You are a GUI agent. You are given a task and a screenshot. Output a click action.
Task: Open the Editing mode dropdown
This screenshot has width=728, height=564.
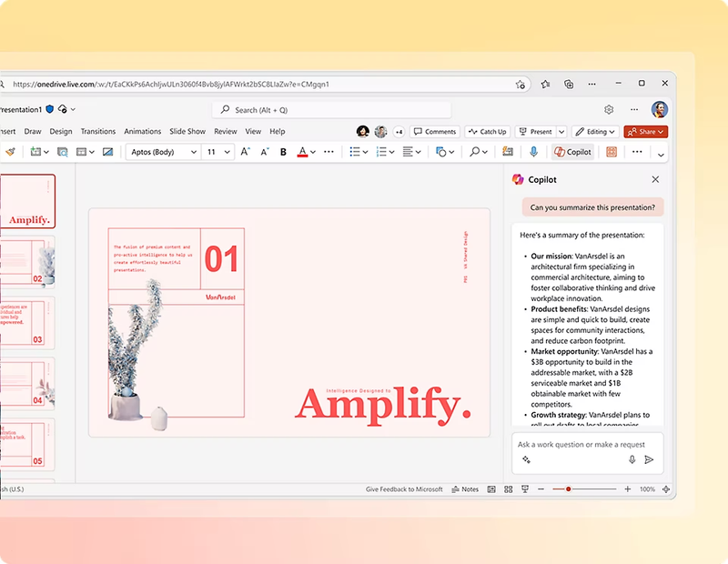coord(596,132)
